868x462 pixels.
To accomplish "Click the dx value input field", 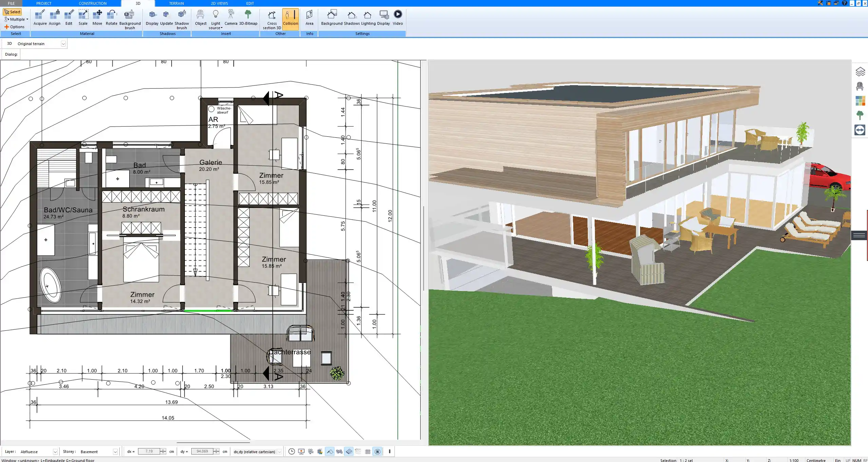I will [x=149, y=451].
